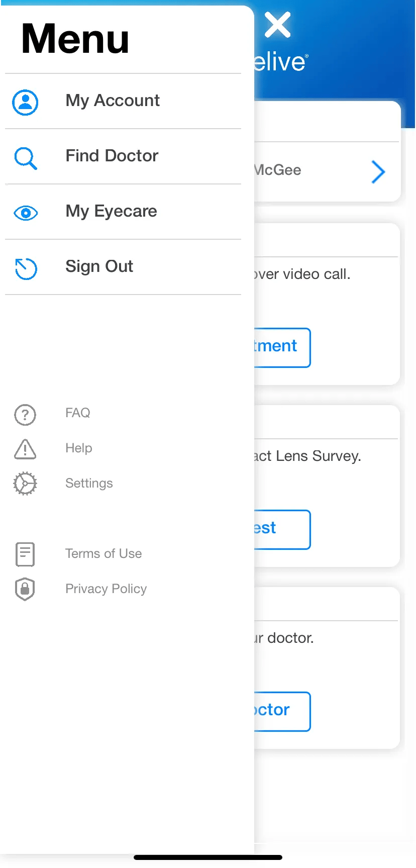Click the Help warning triangle icon
416x868 pixels.
click(25, 450)
